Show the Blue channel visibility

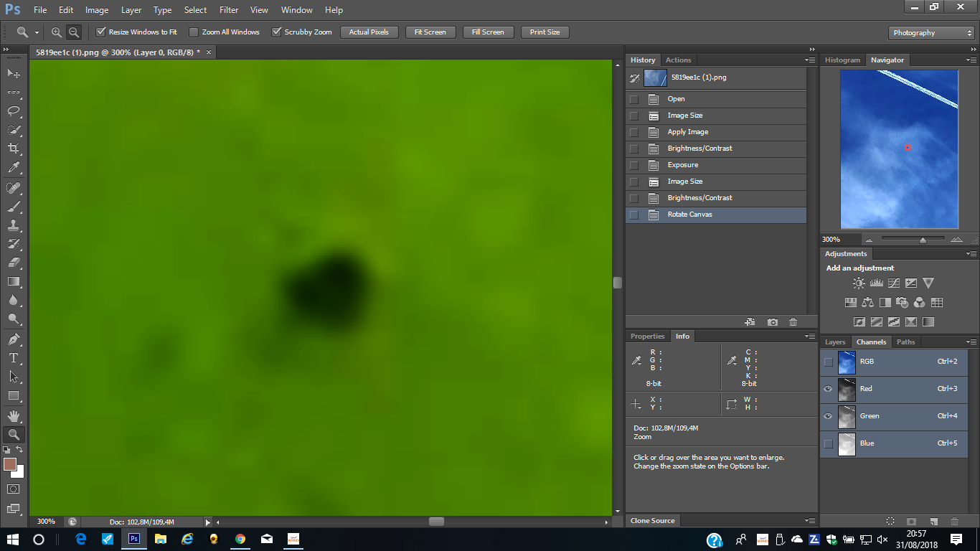pos(829,443)
